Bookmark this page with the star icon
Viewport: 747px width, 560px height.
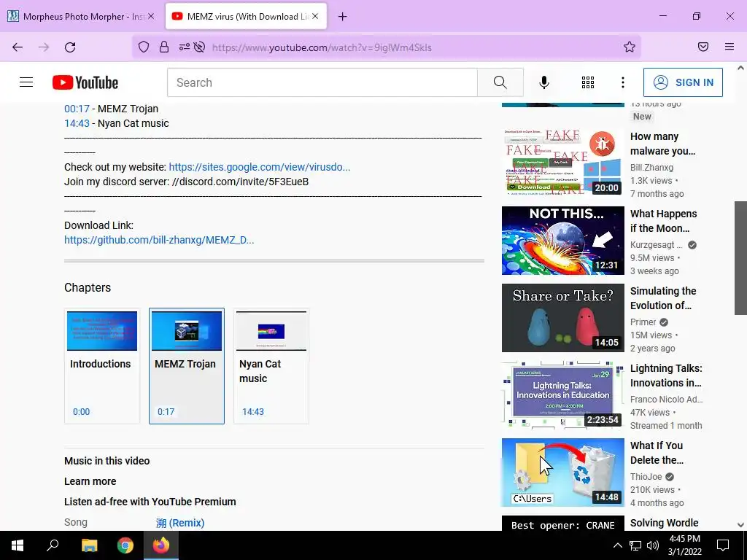(x=630, y=47)
